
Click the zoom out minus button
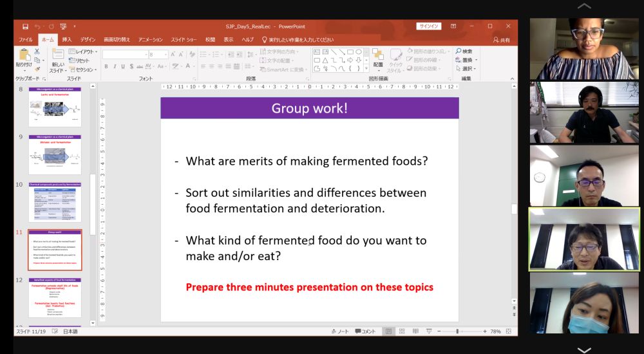(x=439, y=331)
